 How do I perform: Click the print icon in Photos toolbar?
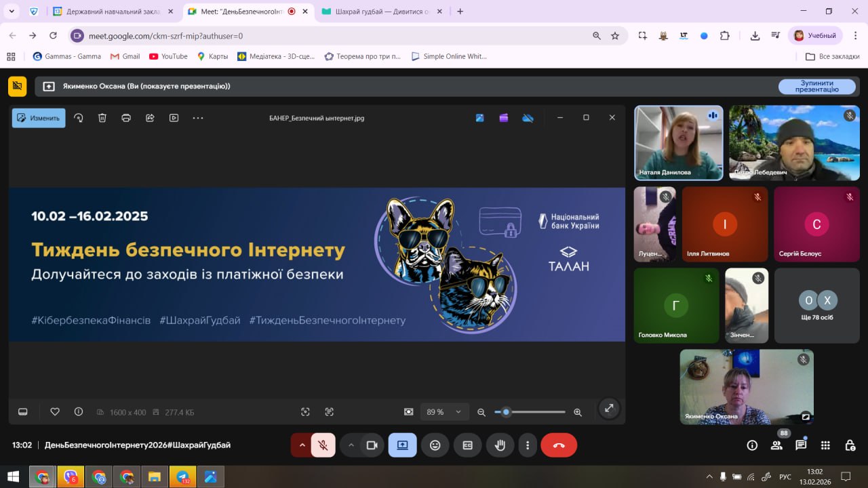pos(126,118)
